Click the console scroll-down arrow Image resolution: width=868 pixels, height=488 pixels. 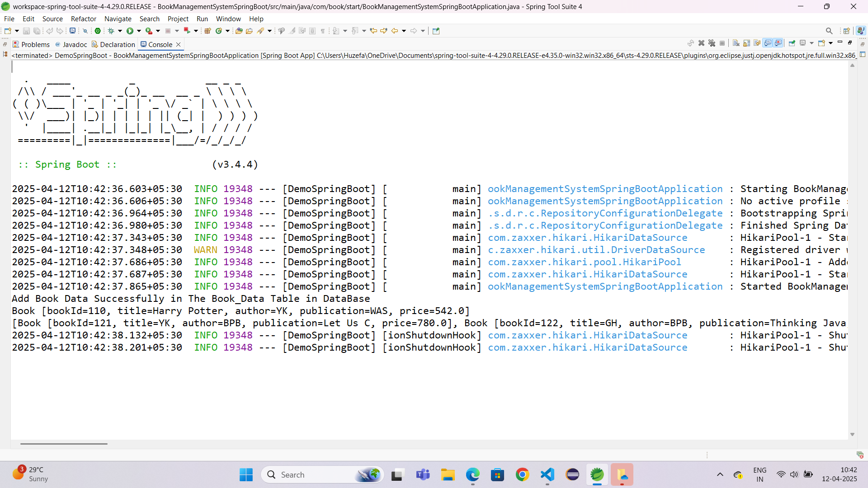(852, 434)
